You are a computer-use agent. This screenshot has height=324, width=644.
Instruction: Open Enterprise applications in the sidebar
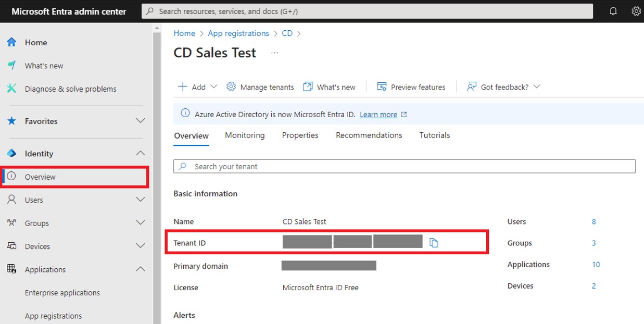point(62,293)
